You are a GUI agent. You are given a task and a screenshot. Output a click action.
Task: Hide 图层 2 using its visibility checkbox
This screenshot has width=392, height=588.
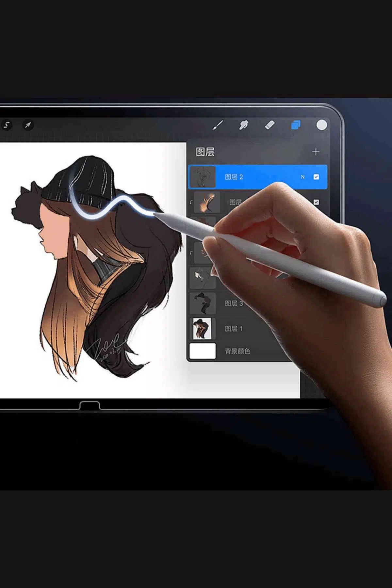(x=316, y=177)
